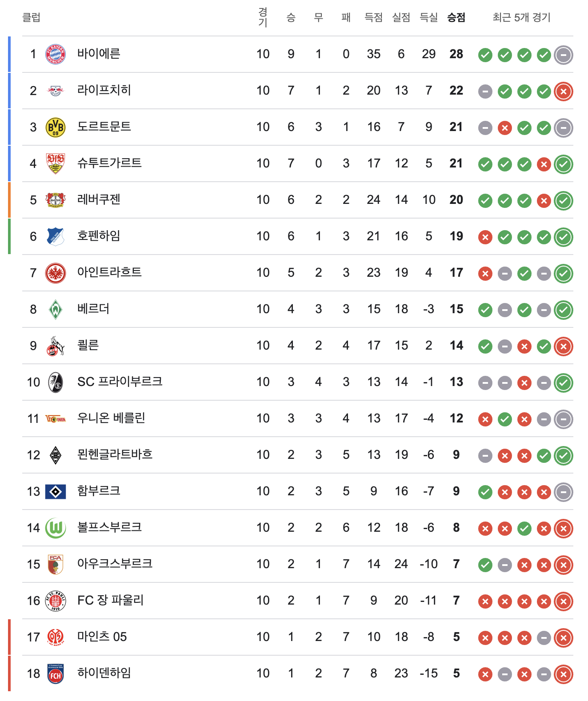Click the Eintracht Frankfurt eagle crest

pos(56,273)
